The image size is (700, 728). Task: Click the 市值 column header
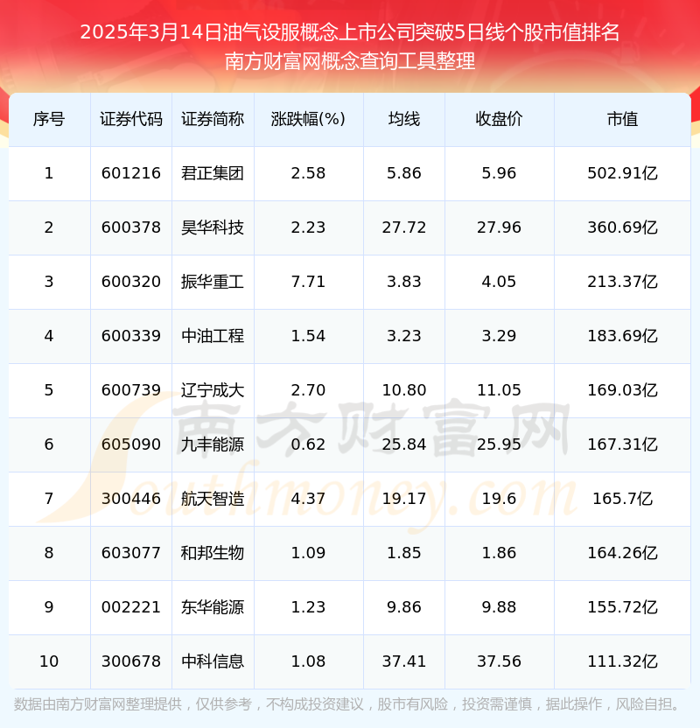coord(622,119)
